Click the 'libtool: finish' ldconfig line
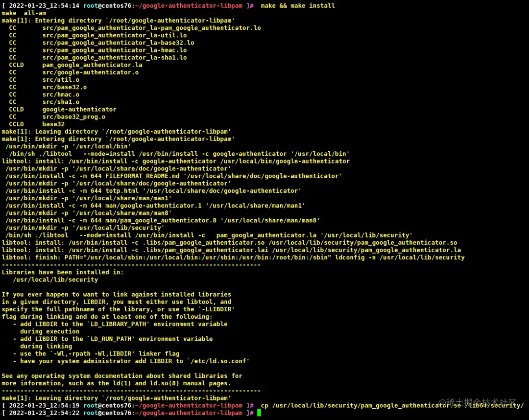Viewport: 529px width, 420px height. coord(233,258)
